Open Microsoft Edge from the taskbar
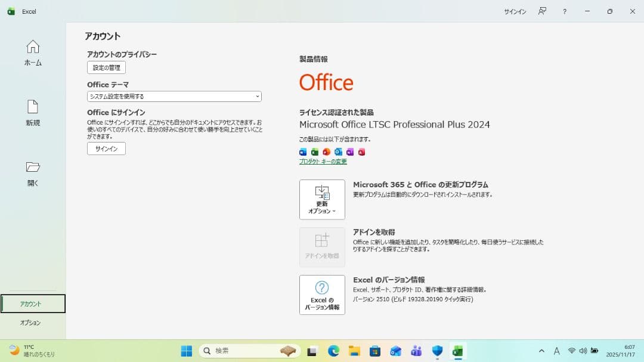 pyautogui.click(x=333, y=351)
